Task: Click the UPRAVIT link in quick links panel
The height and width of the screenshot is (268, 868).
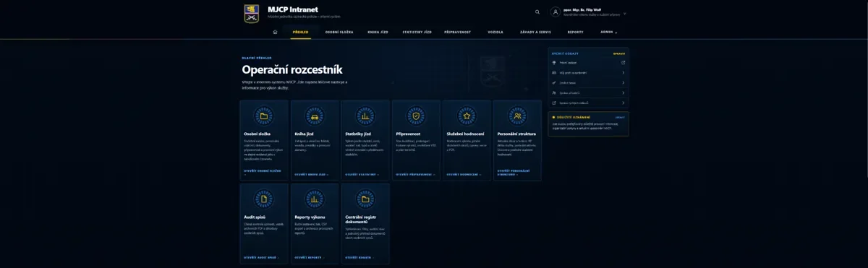Action: point(619,53)
